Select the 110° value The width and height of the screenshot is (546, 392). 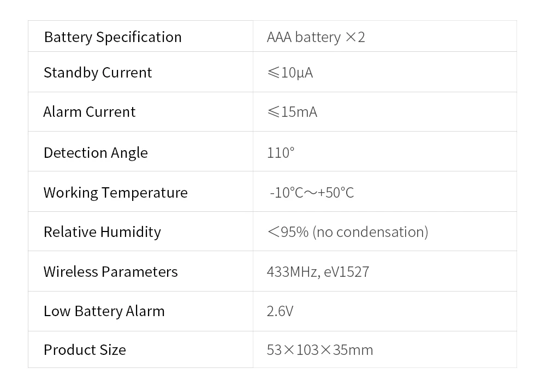pos(281,153)
